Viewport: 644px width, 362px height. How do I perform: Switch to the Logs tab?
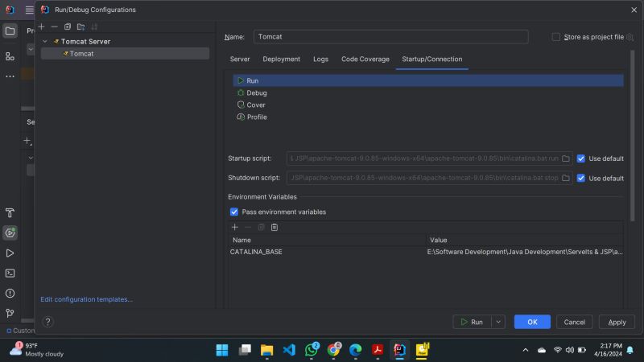point(320,59)
